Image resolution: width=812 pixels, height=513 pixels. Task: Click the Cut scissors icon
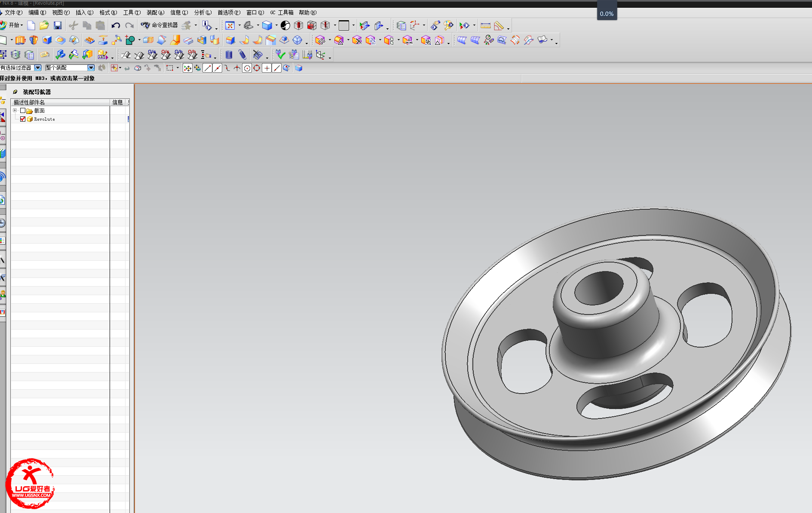pyautogui.click(x=74, y=26)
